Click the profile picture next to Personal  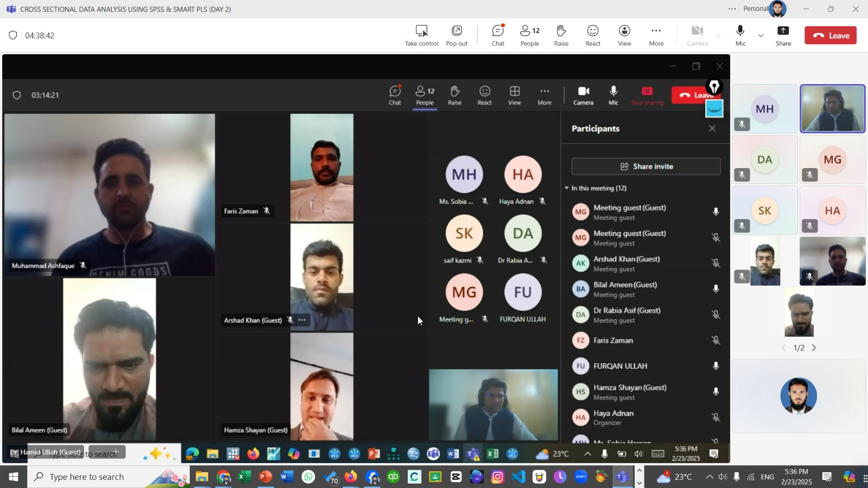coord(778,9)
